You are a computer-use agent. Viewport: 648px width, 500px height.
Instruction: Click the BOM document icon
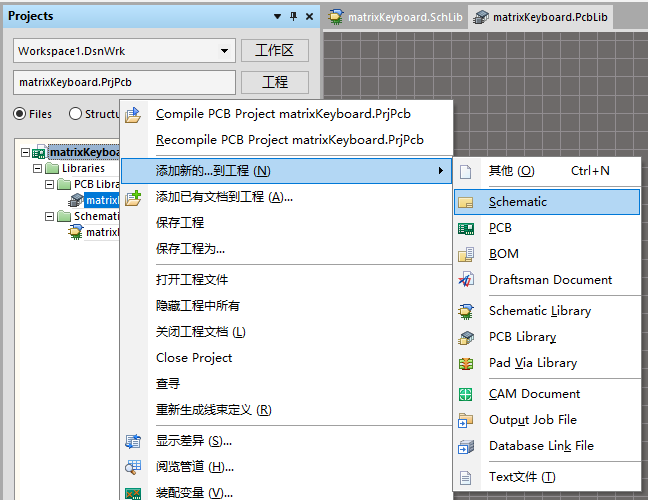[466, 254]
